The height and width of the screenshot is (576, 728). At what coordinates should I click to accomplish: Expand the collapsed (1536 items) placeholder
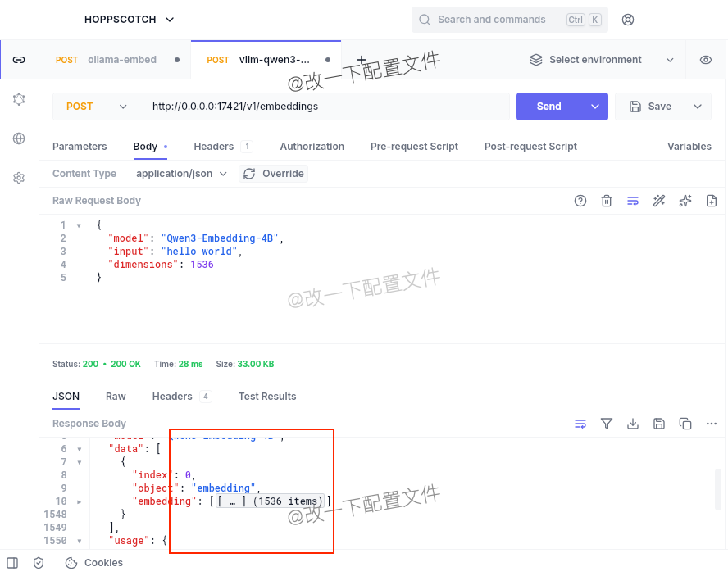270,501
